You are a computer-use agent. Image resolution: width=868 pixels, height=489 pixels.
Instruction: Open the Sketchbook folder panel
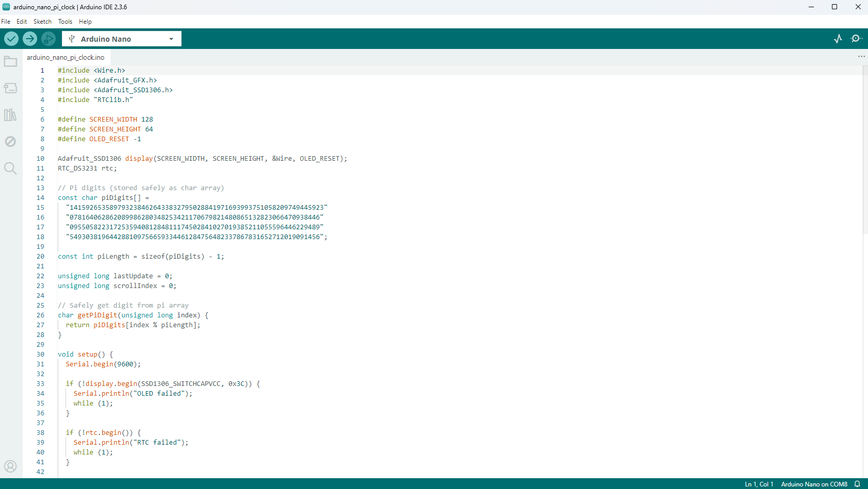[x=10, y=61]
